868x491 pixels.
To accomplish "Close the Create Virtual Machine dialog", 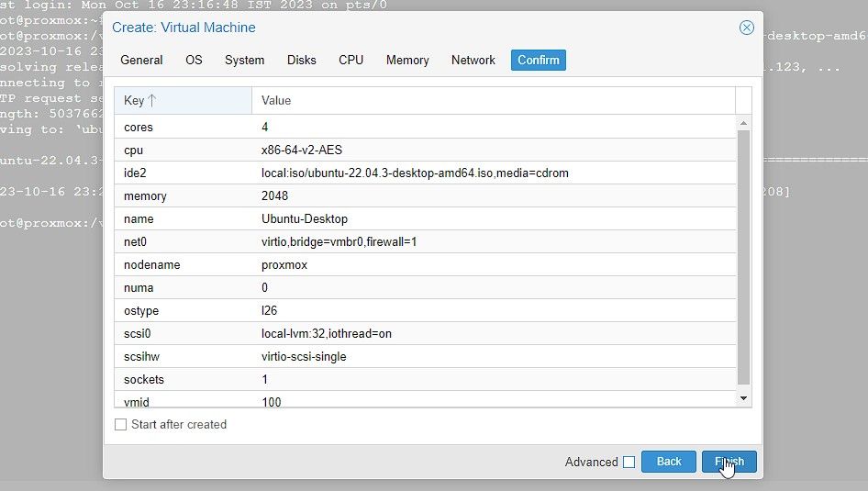I will (x=746, y=28).
